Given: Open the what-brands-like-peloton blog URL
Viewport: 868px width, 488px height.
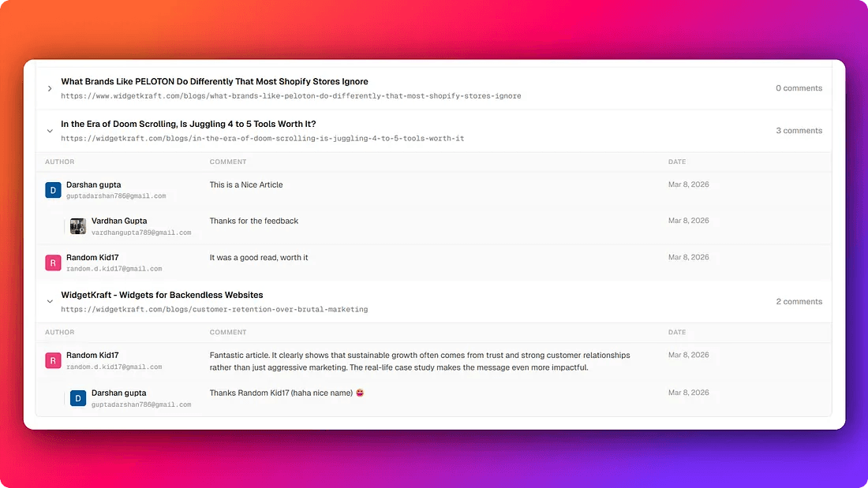Looking at the screenshot, I should (292, 95).
